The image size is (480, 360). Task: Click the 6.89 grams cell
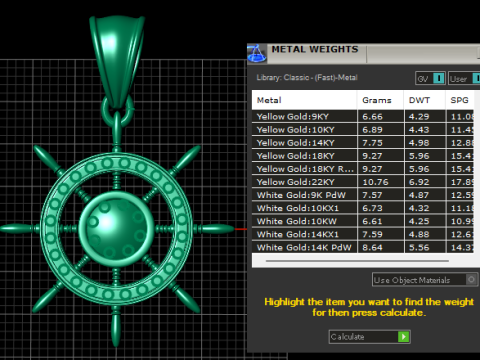click(x=380, y=130)
